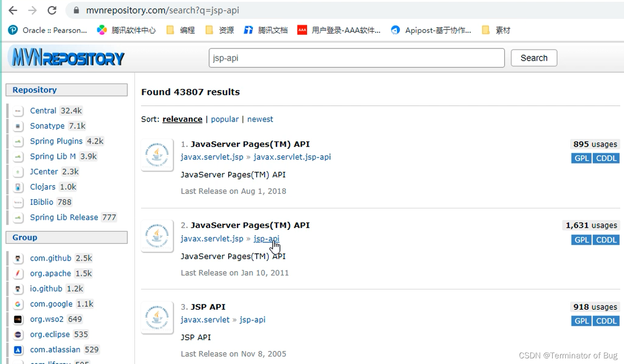Screen dimensions: 624x364
Task: Click the Central repository icon
Action: click(x=18, y=111)
